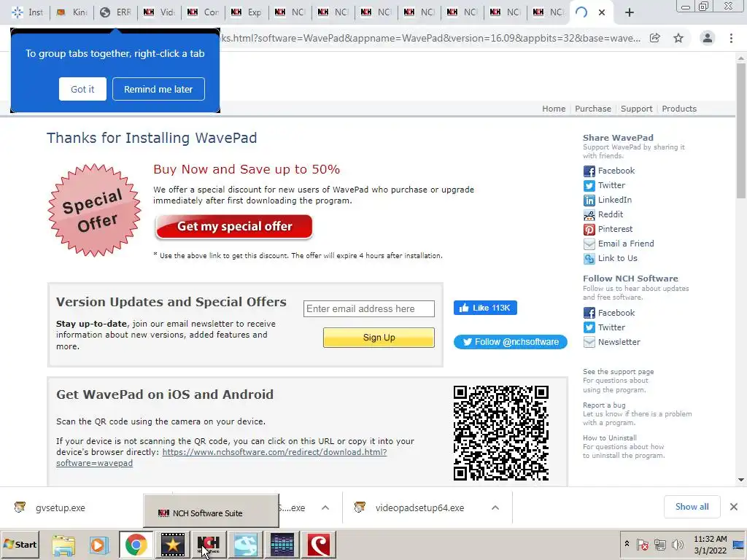Viewport: 747px width, 560px height.
Task: Click the page vertical scrollbar thumb
Action: tap(741, 131)
